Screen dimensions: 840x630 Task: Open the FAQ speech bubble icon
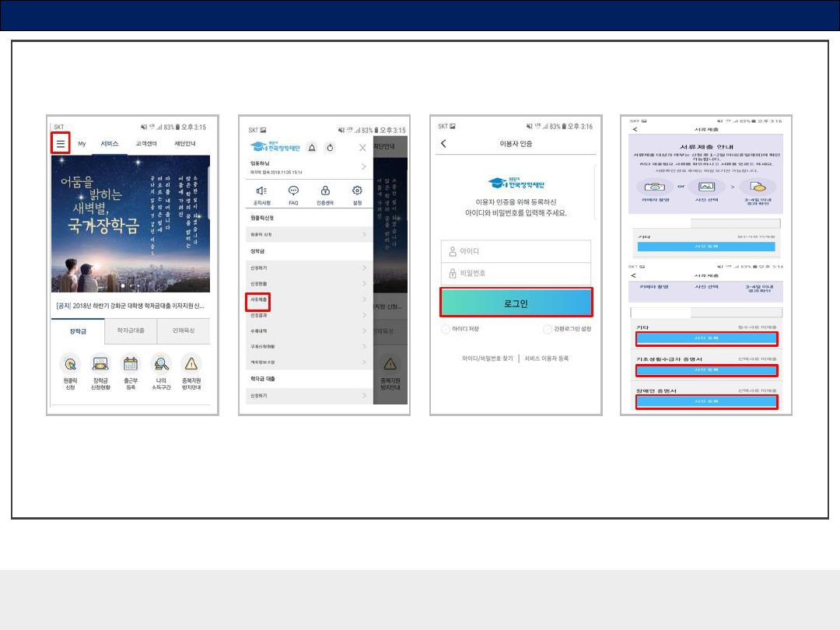click(x=293, y=191)
